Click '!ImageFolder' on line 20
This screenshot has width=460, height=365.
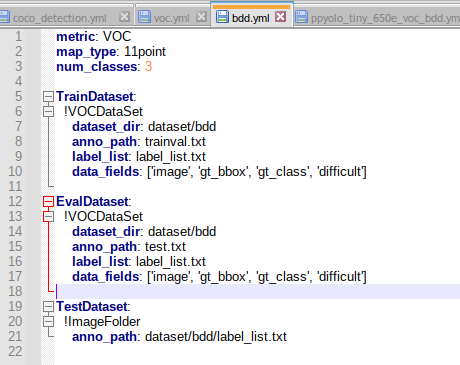(x=102, y=322)
